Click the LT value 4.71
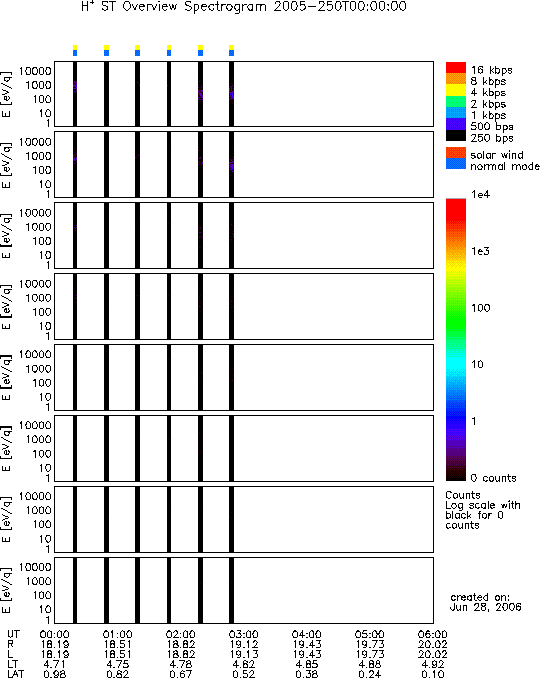The image size is (540, 678). pos(54,664)
